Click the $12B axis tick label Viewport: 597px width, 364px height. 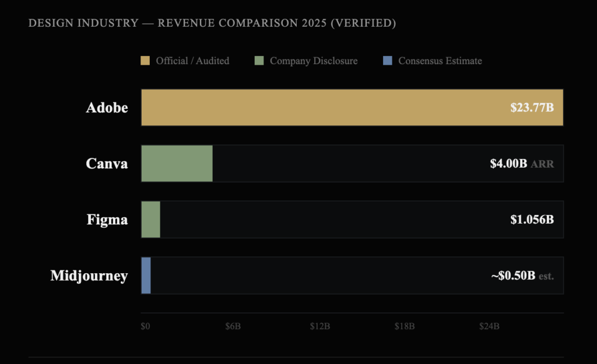point(320,326)
